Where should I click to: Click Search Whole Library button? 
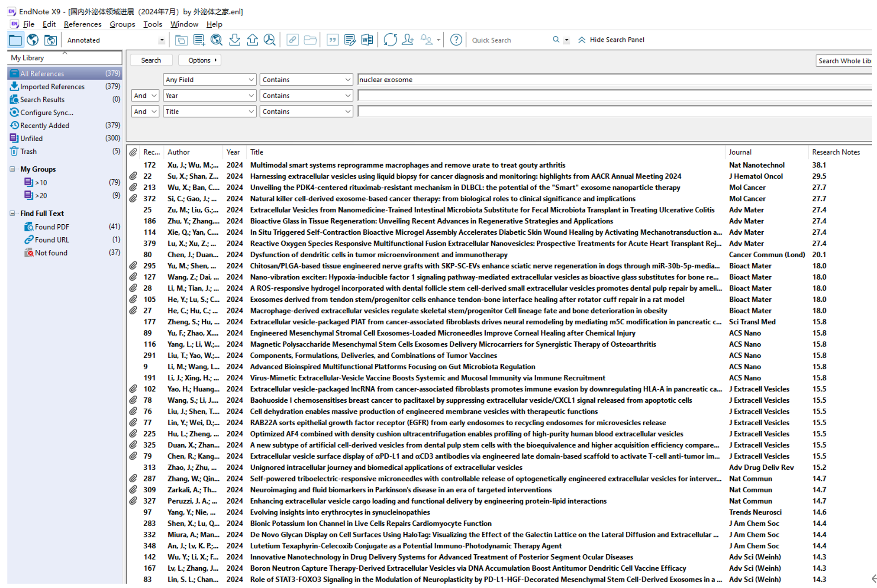844,61
